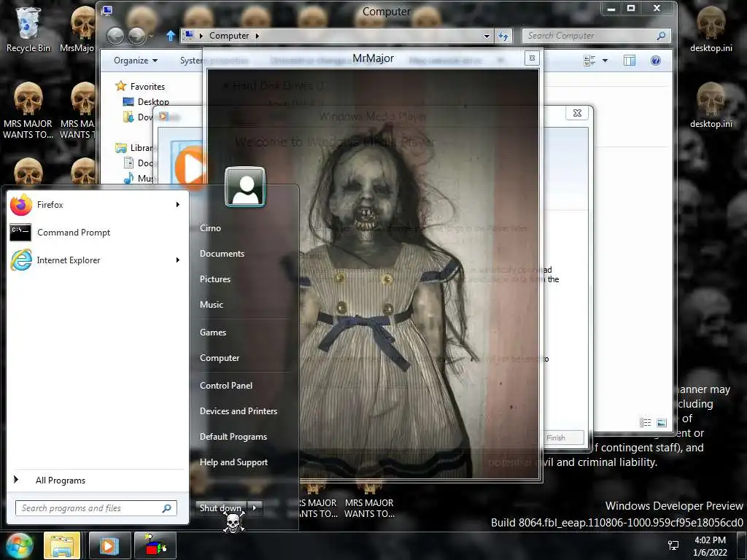
Task: Close the Windows Media Player dialog
Action: [x=578, y=113]
